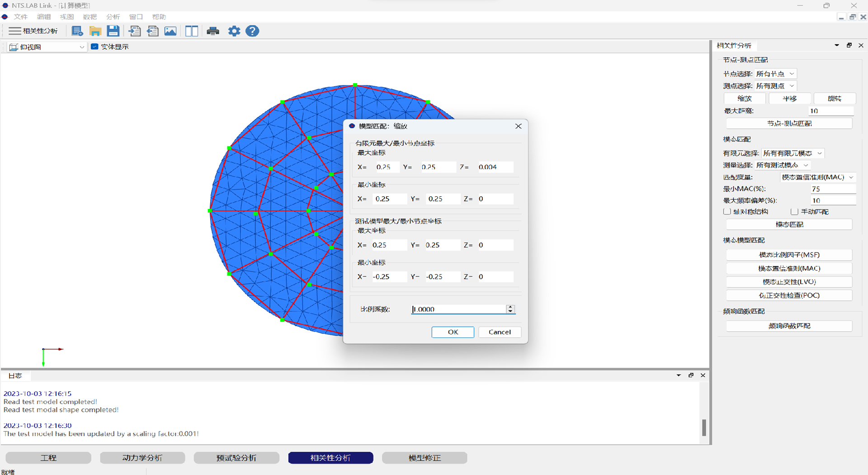Open the 帮助 menu

(x=159, y=17)
